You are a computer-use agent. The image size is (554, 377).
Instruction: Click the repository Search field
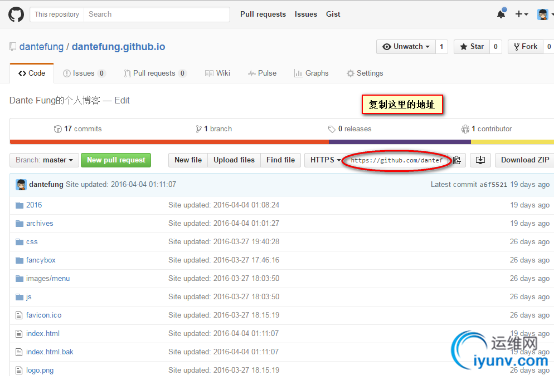(157, 14)
